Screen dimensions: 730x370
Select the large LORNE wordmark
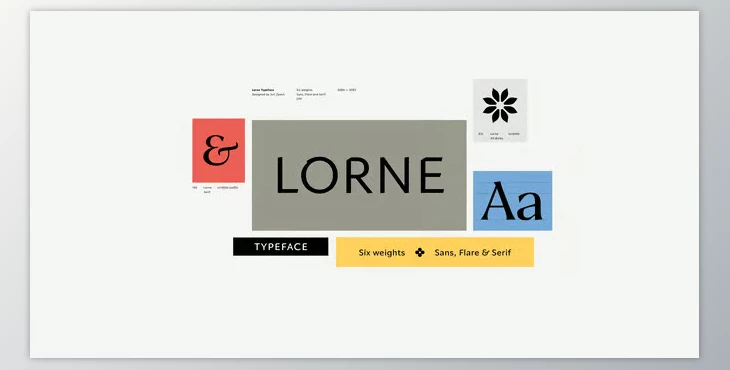(x=360, y=175)
